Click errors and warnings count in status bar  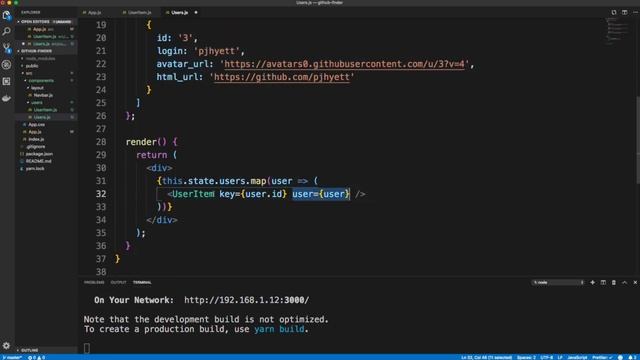coord(36,357)
